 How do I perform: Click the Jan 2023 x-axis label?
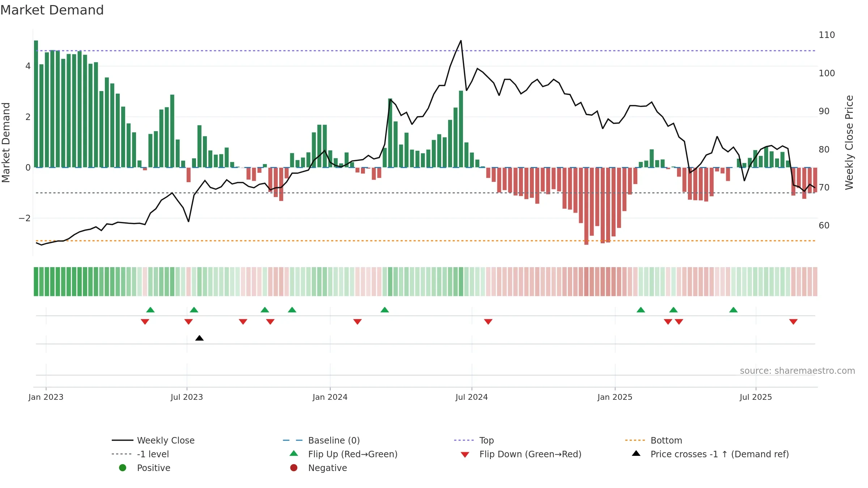point(46,397)
